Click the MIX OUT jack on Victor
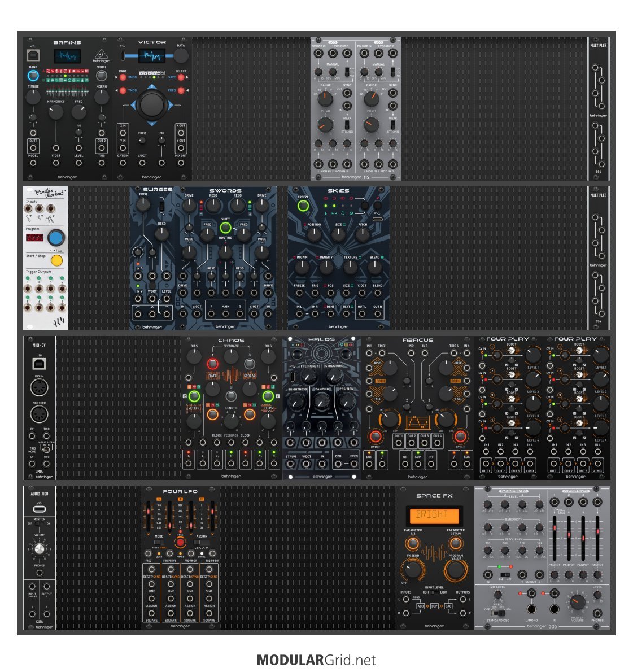This screenshot has width=633, height=672. [x=181, y=163]
